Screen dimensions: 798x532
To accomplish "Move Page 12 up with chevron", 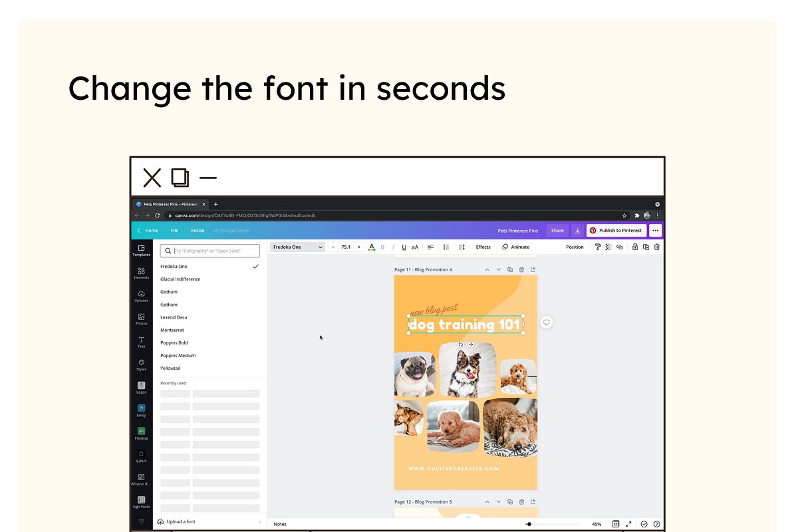I will tap(487, 501).
